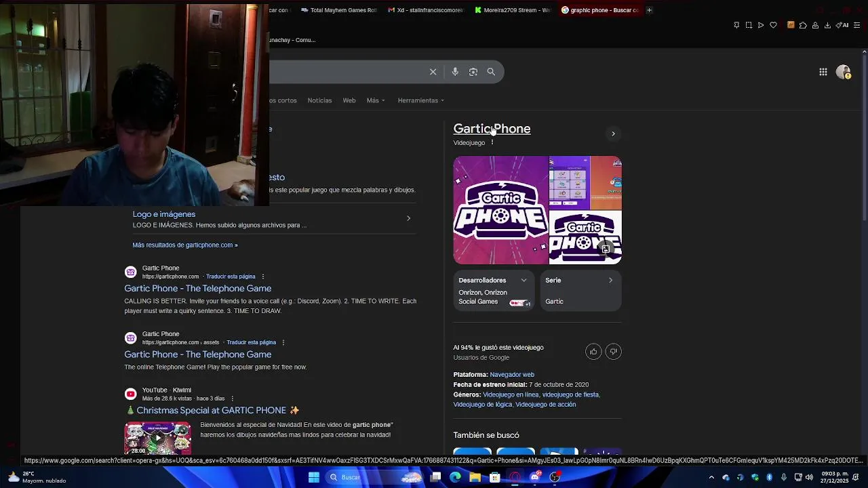868x488 pixels.
Task: Take a snapshot with Opera toolbar icon
Action: point(749,25)
